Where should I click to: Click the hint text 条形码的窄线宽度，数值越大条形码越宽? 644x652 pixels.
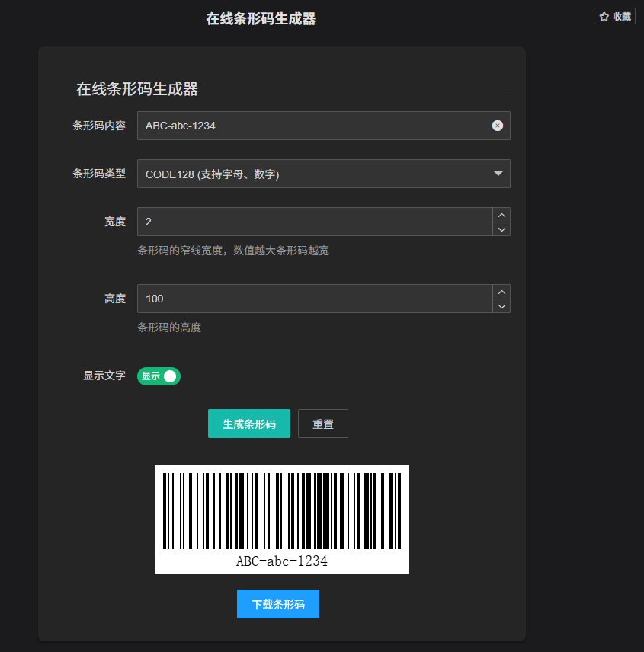pos(233,251)
